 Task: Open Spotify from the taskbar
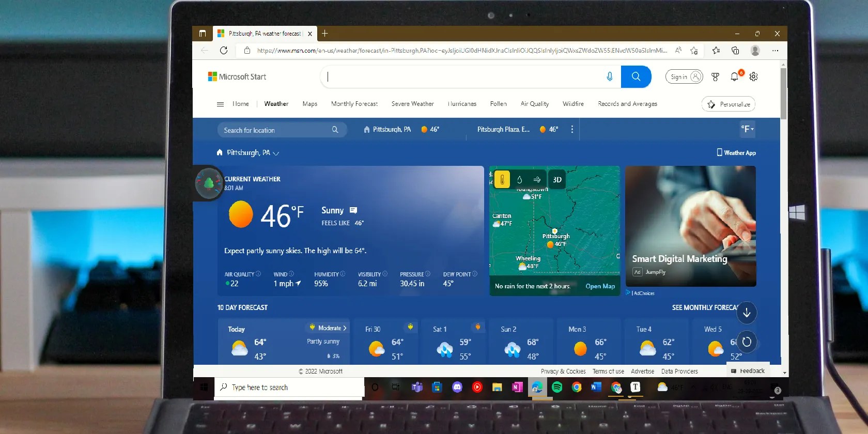pyautogui.click(x=557, y=387)
